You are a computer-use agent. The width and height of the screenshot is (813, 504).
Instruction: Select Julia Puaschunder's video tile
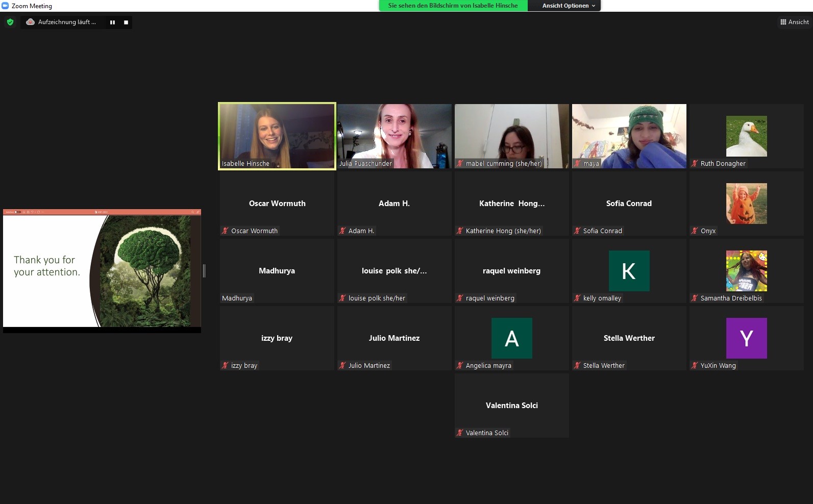pos(394,136)
